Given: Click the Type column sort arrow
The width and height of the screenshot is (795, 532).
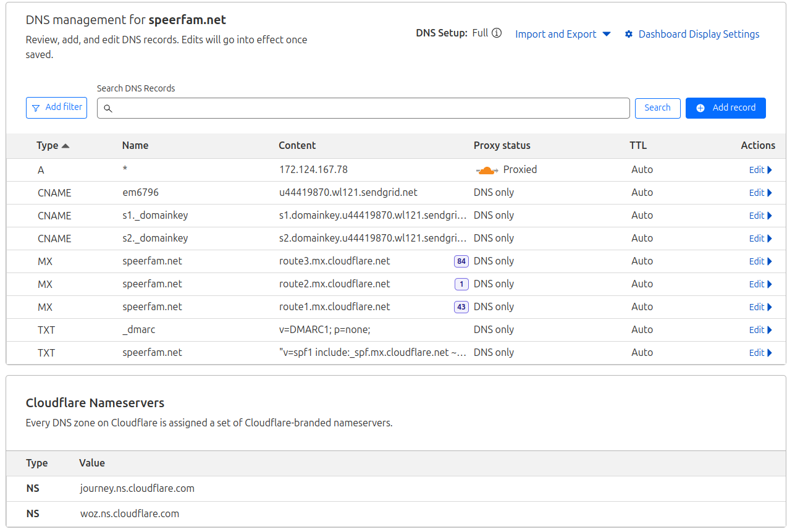Looking at the screenshot, I should (x=65, y=146).
